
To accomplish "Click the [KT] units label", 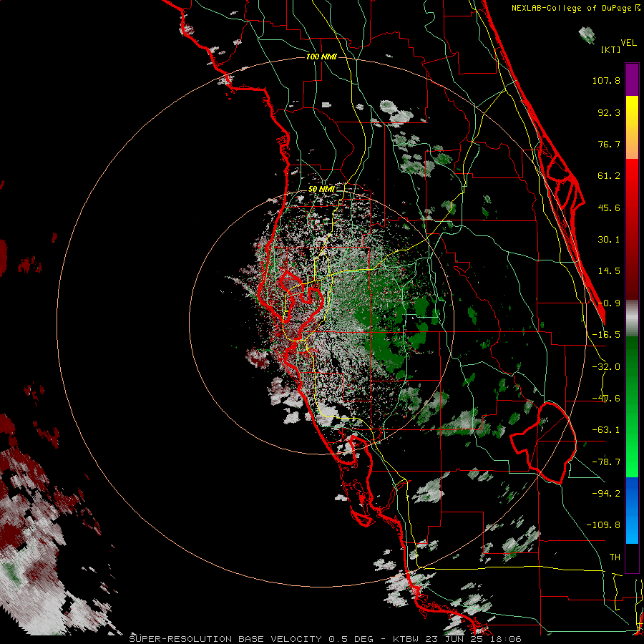I will (x=610, y=49).
